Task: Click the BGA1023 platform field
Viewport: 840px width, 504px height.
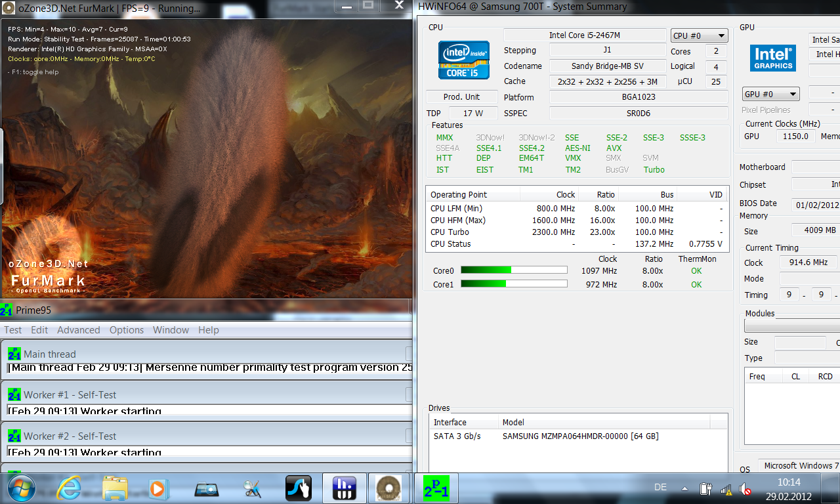Action: click(639, 97)
